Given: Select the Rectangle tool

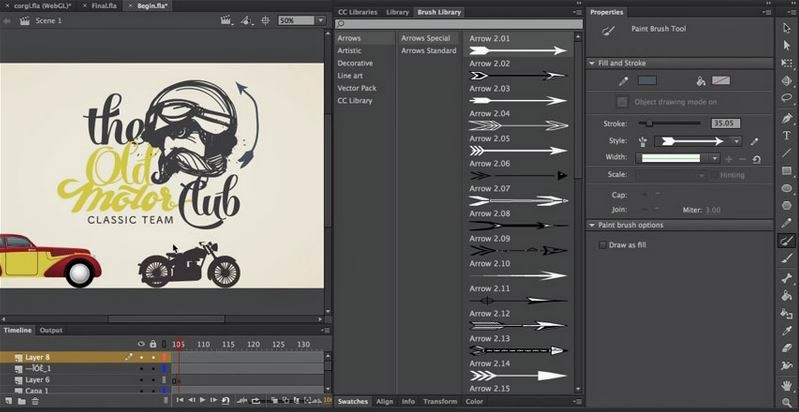Looking at the screenshot, I should coord(787,171).
